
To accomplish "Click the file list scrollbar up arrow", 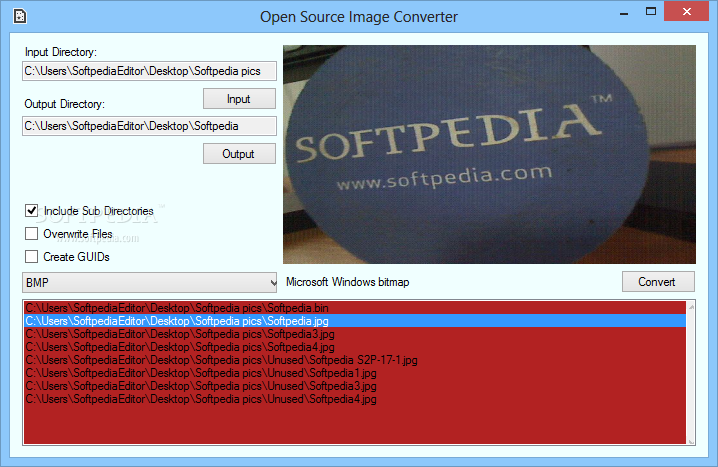I will (691, 306).
